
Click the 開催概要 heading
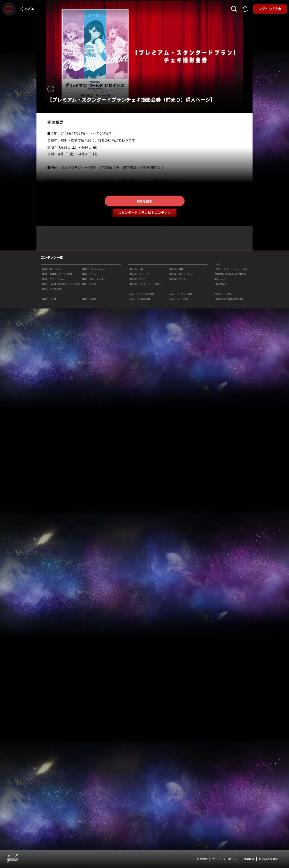pos(55,123)
